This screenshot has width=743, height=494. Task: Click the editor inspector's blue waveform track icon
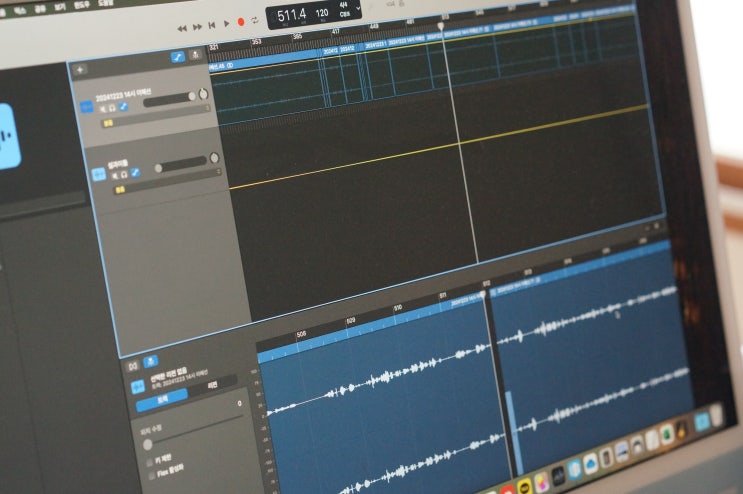[138, 387]
